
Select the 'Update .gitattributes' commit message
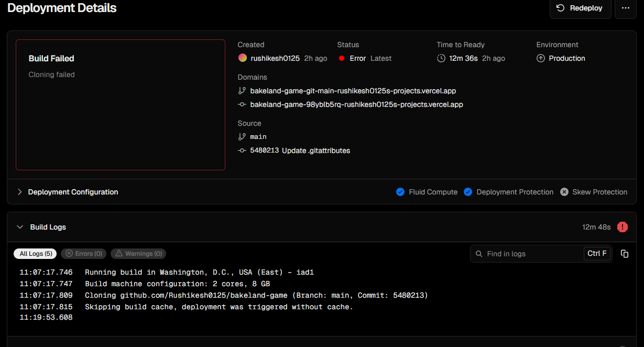pos(316,150)
